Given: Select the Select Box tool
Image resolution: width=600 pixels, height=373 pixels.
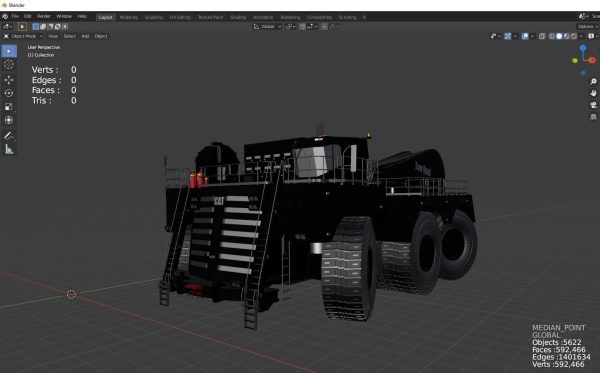Looking at the screenshot, I should pos(9,51).
